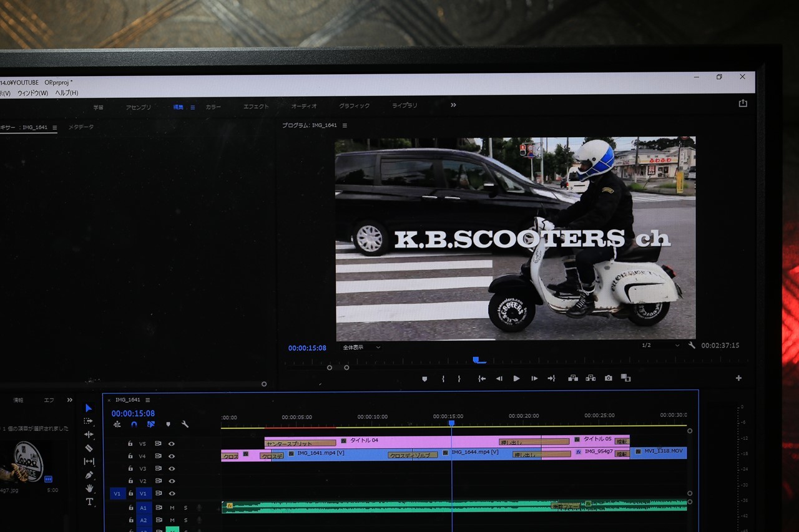Viewport: 799px width, 532px height.
Task: Step forward one frame
Action: 534,379
